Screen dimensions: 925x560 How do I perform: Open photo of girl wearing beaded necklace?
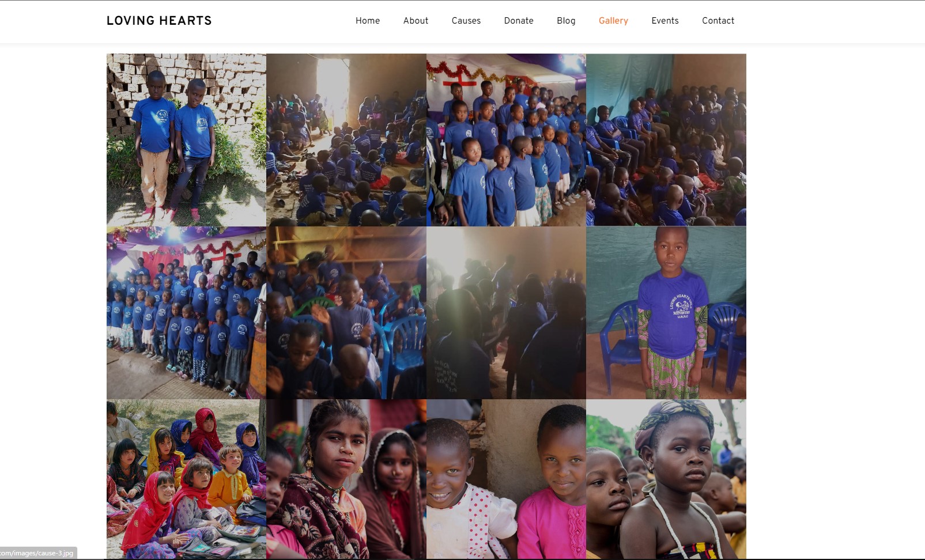[x=666, y=479]
